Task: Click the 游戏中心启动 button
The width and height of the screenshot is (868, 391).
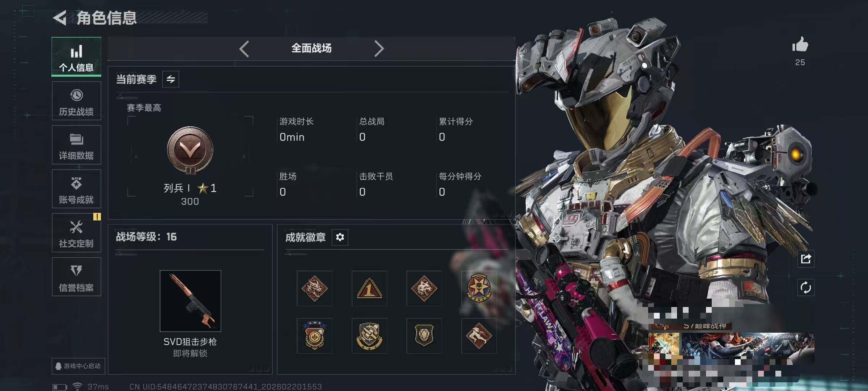Action: pyautogui.click(x=78, y=366)
